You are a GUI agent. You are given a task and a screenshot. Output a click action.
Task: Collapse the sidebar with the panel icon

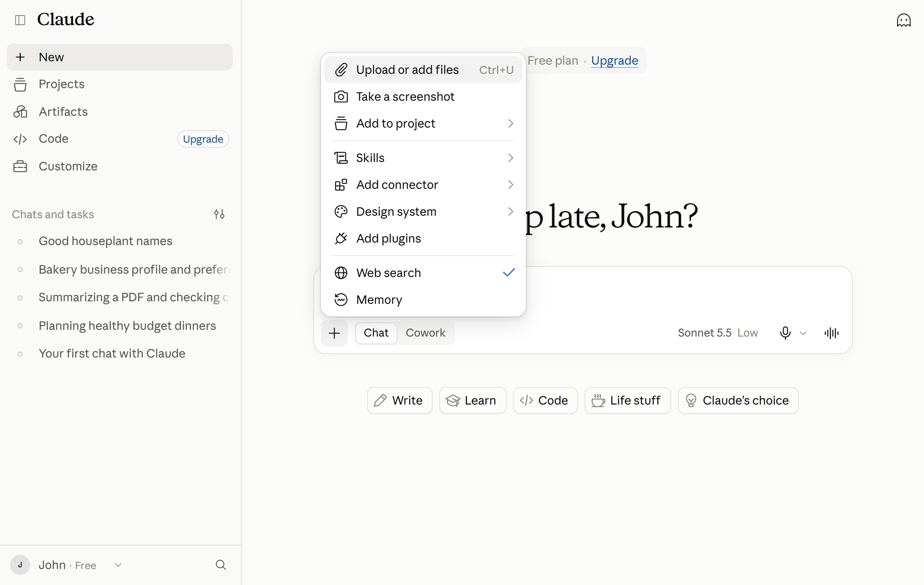pos(20,20)
